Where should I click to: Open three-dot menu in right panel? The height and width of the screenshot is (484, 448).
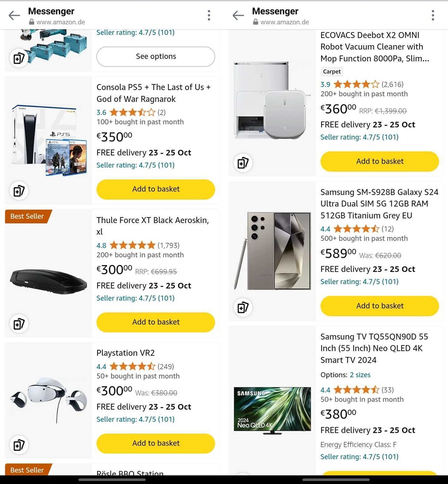[433, 15]
